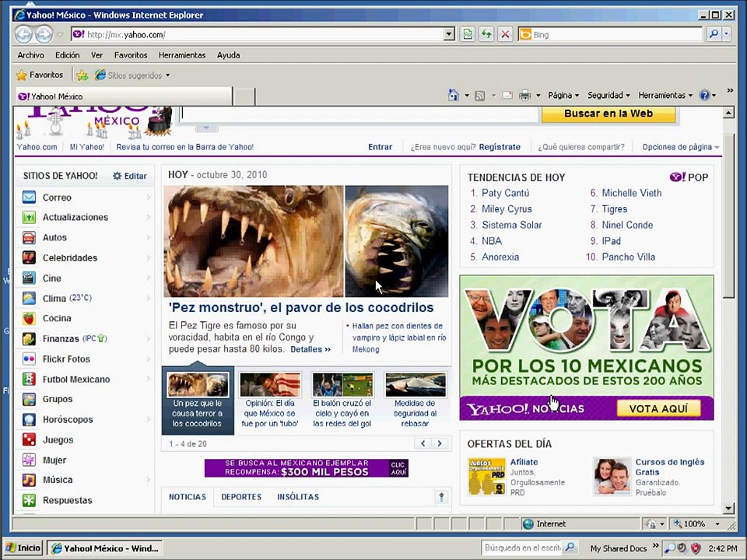747x560 pixels.
Task: Click the Windows desktop search field
Action: 523,548
